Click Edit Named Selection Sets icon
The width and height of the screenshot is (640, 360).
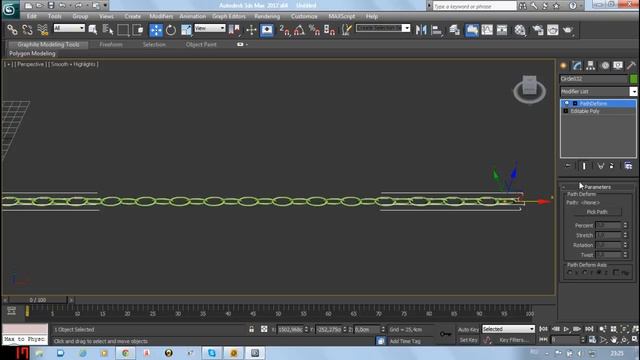point(346,30)
